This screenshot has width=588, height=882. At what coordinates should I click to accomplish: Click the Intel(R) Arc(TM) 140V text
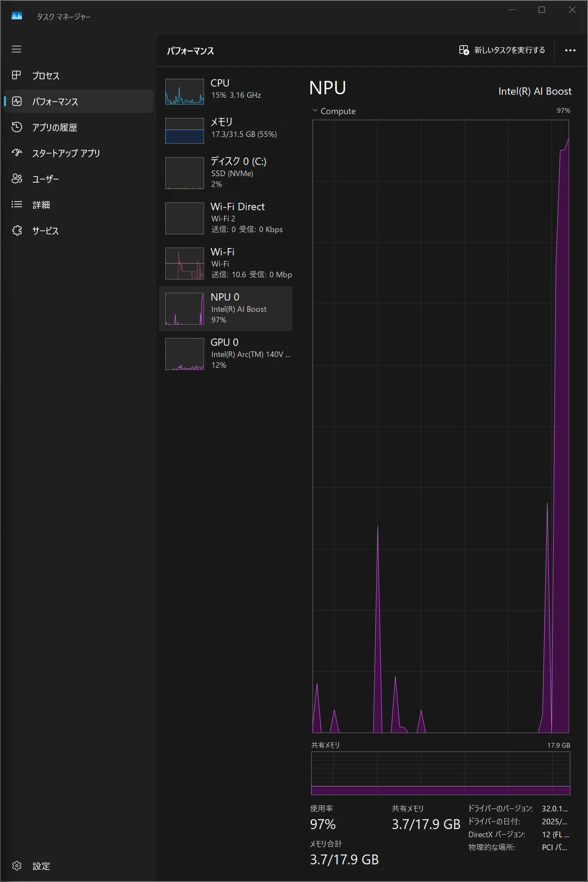coord(251,354)
